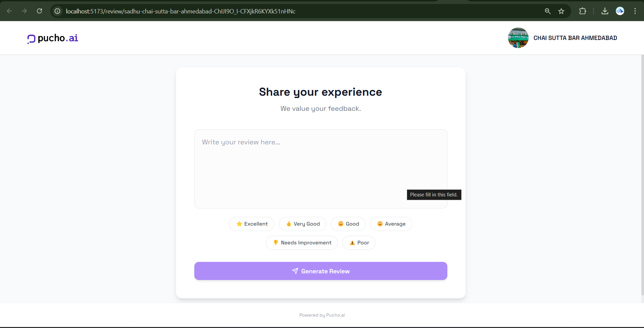
Task: Pick the Average rating chip
Action: pyautogui.click(x=391, y=224)
